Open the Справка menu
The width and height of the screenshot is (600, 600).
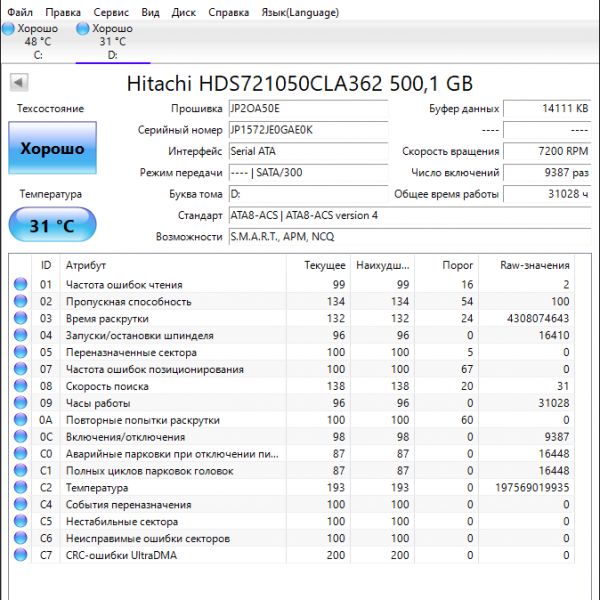[x=229, y=12]
